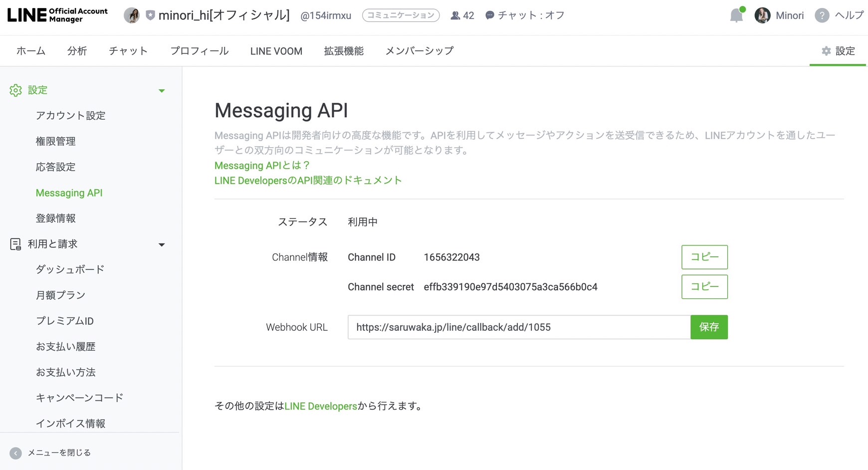868x470 pixels.
Task: Click the account ID @154irmxu
Action: 326,15
